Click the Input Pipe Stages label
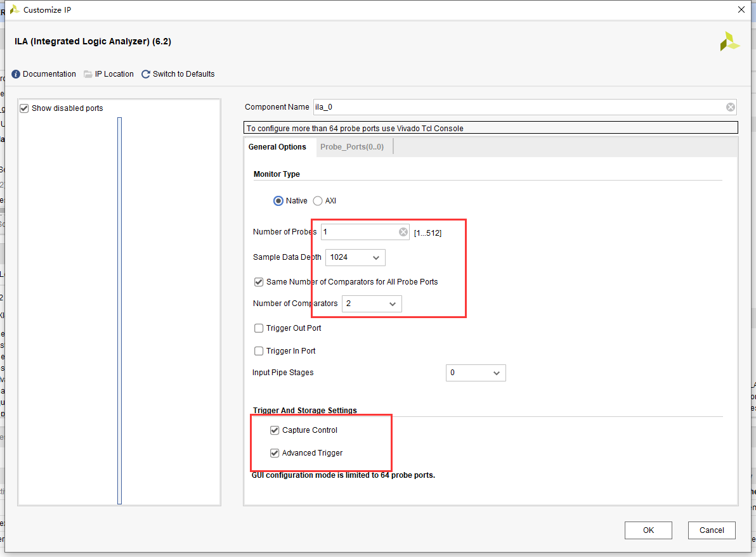The height and width of the screenshot is (557, 756). pyautogui.click(x=283, y=373)
